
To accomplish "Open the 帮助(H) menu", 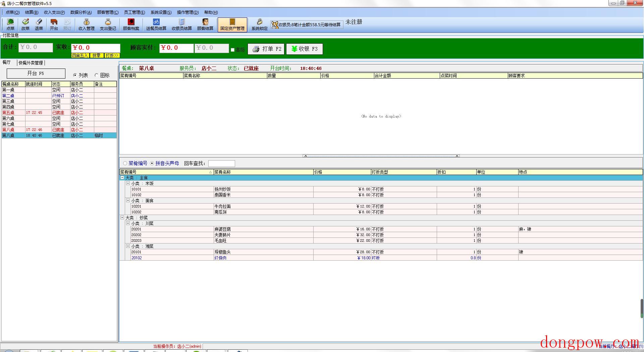I will [211, 12].
